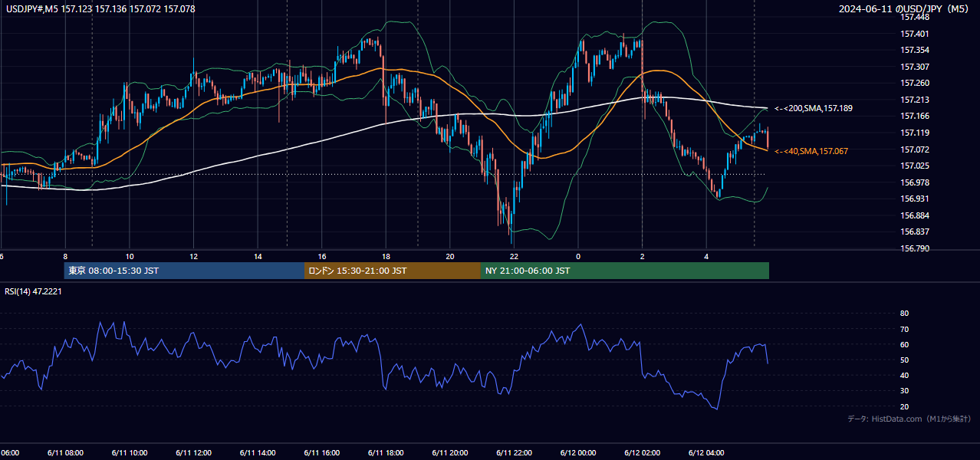Click price axis label 157.213
The height and width of the screenshot is (460, 980).
pos(916,100)
